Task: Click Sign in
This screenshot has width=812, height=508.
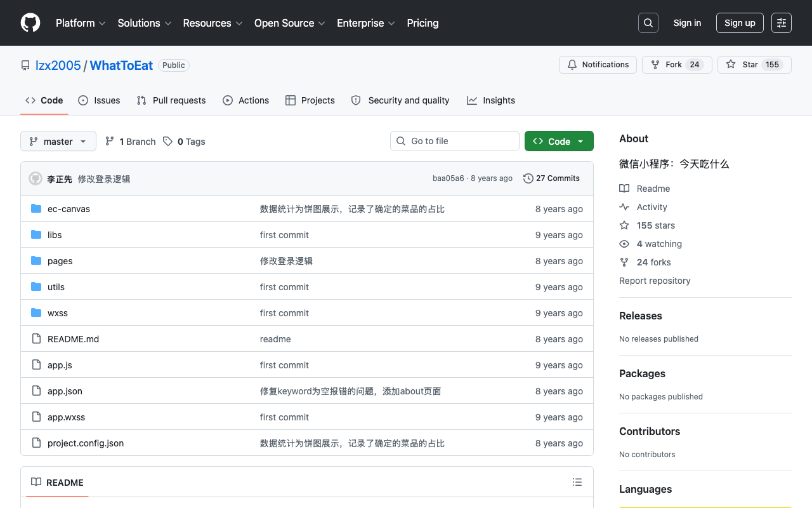Action: click(687, 23)
